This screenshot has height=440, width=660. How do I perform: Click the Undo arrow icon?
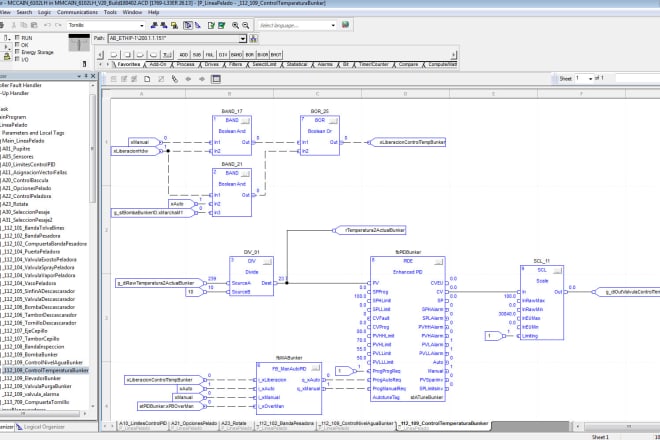click(x=47, y=25)
